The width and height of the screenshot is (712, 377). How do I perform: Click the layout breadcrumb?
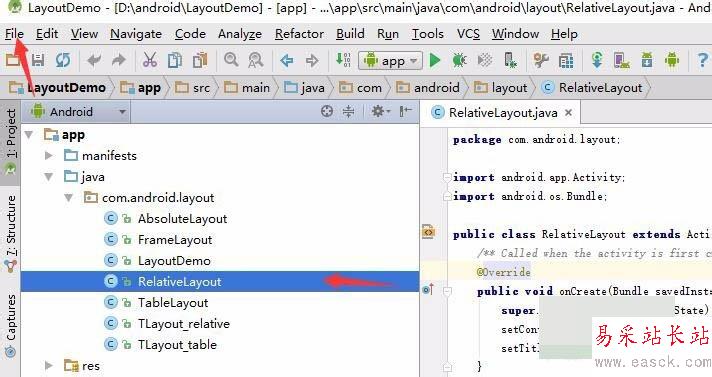point(500,88)
